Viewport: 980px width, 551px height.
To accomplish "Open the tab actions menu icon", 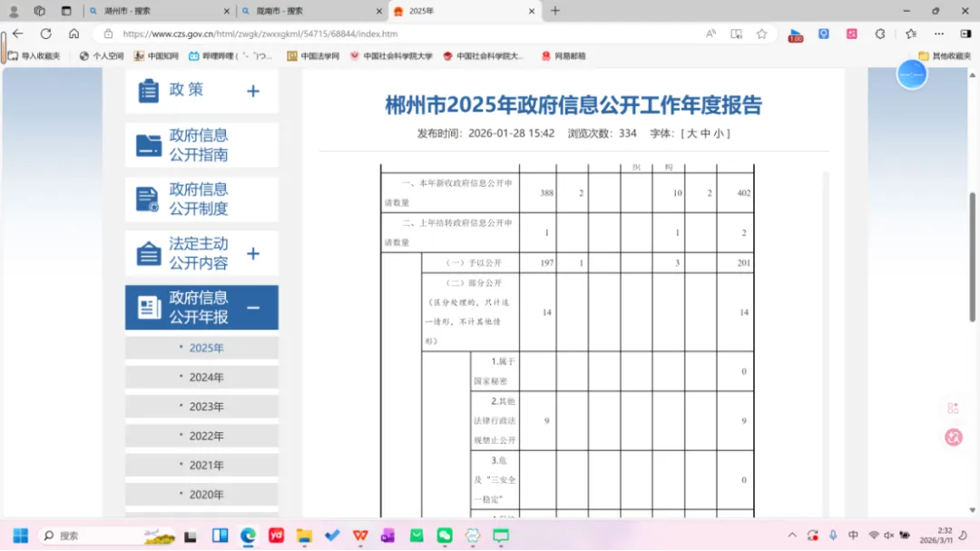I will [x=66, y=11].
